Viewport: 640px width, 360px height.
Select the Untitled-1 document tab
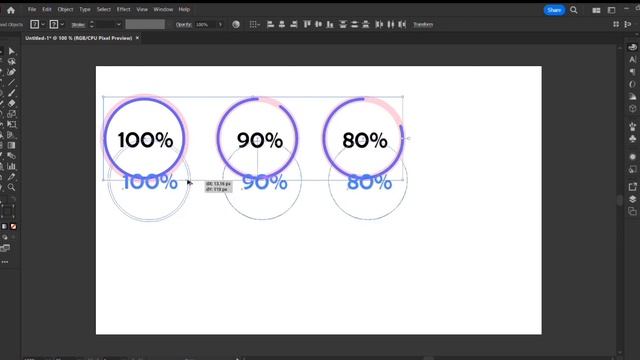click(x=78, y=38)
